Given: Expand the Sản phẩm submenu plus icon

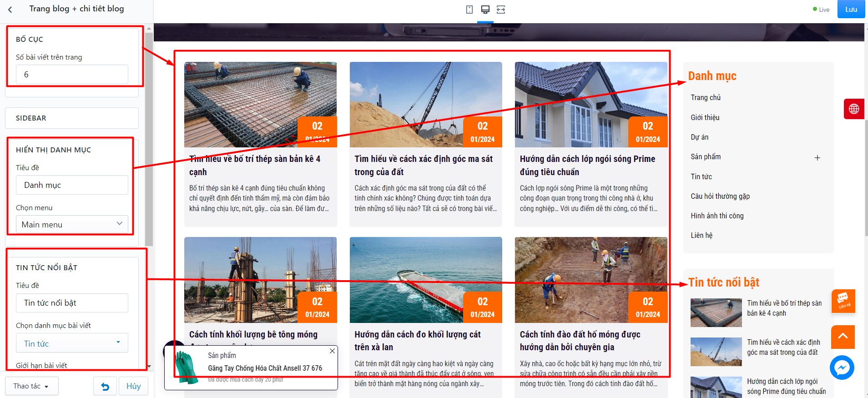Looking at the screenshot, I should click(817, 158).
